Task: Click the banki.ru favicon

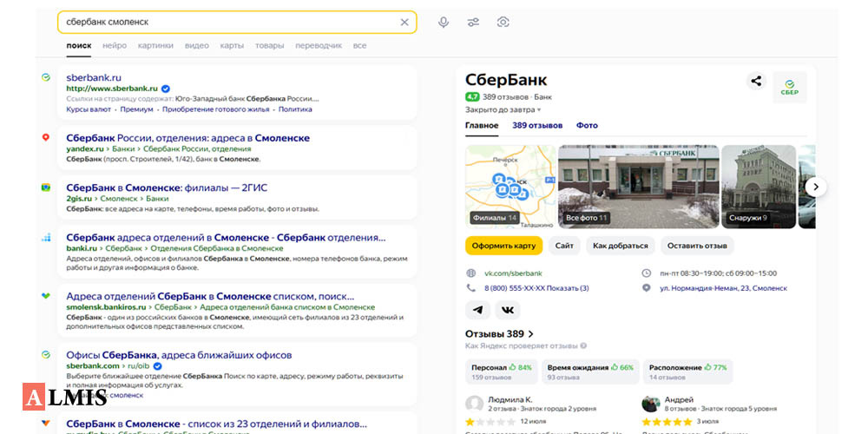Action: click(x=46, y=237)
